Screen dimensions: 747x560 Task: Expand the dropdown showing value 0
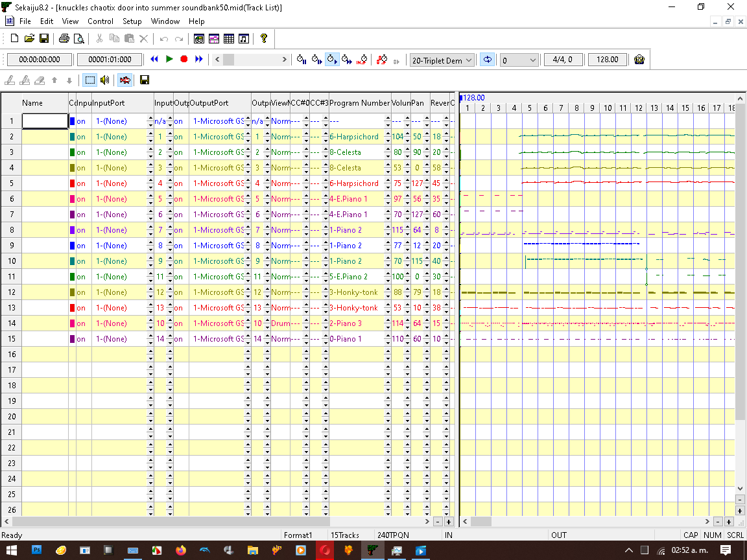tap(532, 60)
